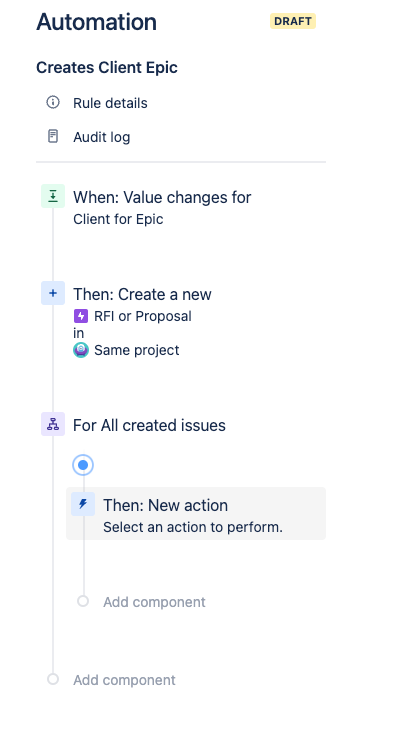Click the blue plus Create issue icon

tap(53, 293)
